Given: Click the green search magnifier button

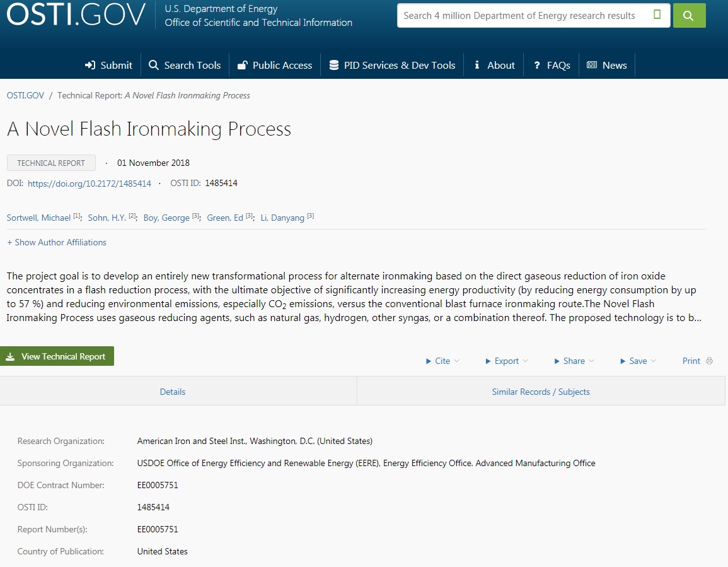Looking at the screenshot, I should coord(689,15).
